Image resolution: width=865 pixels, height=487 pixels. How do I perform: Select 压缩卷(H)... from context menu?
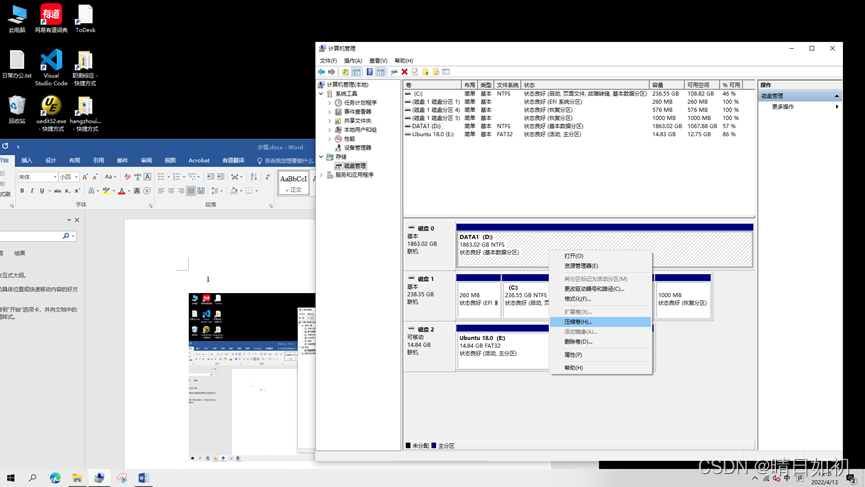tap(578, 322)
